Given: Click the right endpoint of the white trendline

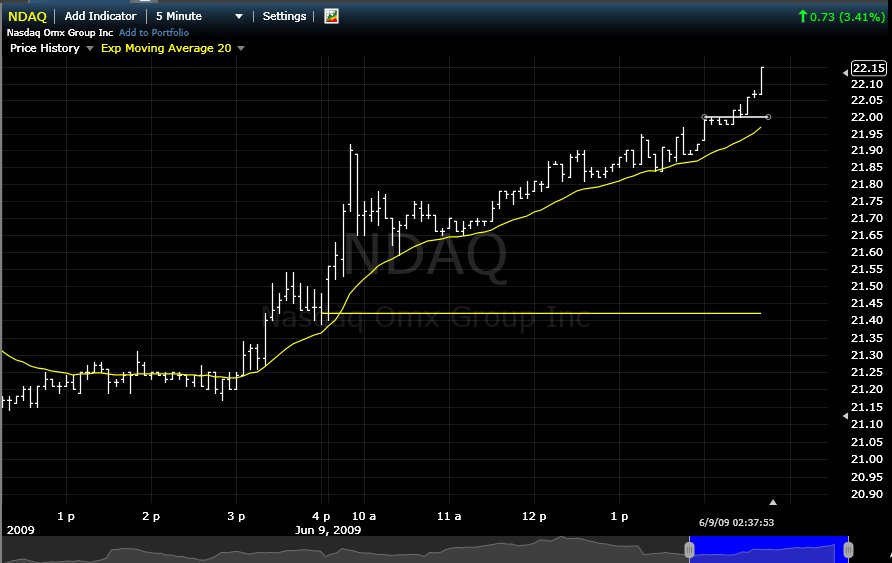Looking at the screenshot, I should point(768,117).
